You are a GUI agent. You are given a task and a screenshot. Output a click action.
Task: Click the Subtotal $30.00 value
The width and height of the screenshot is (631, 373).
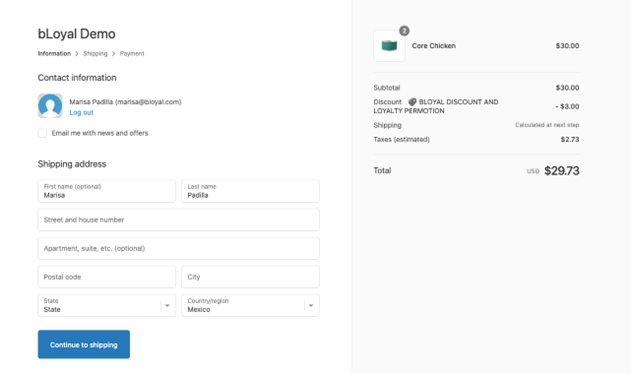(567, 88)
